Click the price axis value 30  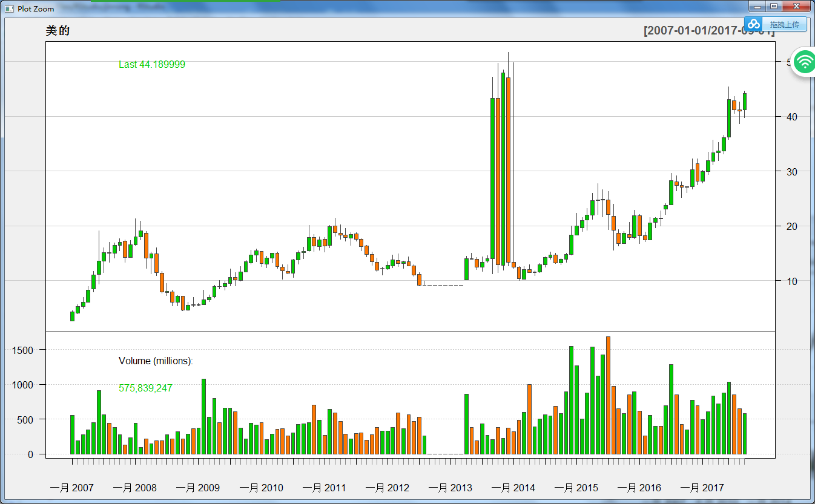point(791,172)
